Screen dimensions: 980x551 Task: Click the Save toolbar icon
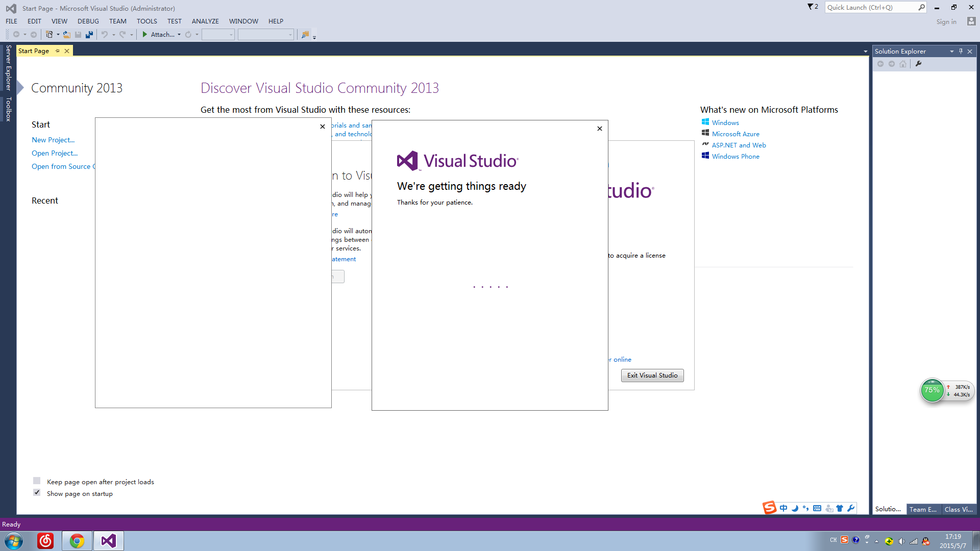(78, 35)
